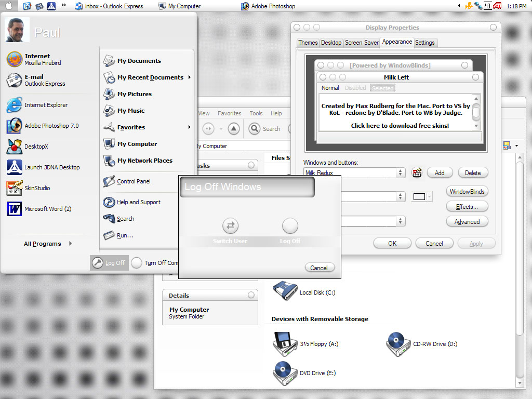This screenshot has height=399, width=532.
Task: Open the views dropdown arrow in My Computer
Action: 516,146
